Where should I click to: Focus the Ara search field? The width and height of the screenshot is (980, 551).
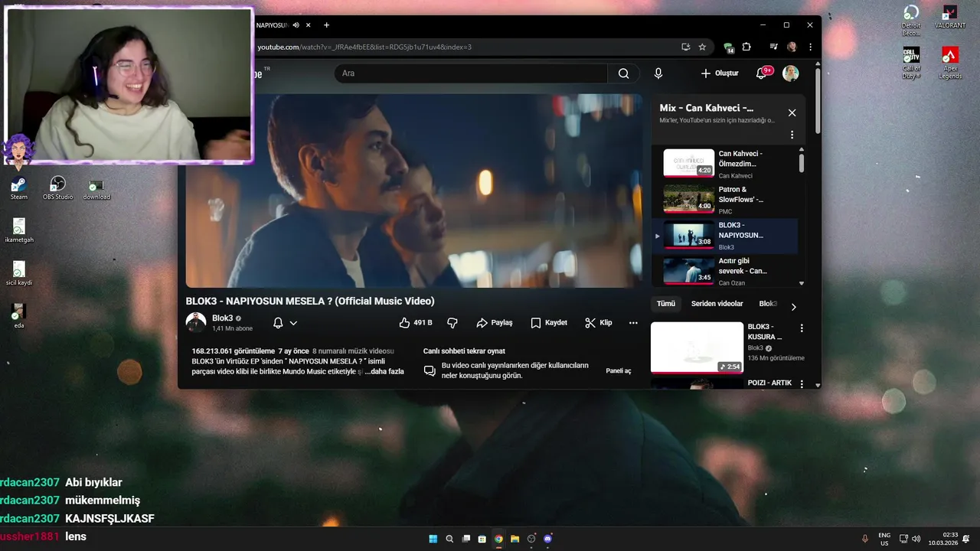(471, 73)
